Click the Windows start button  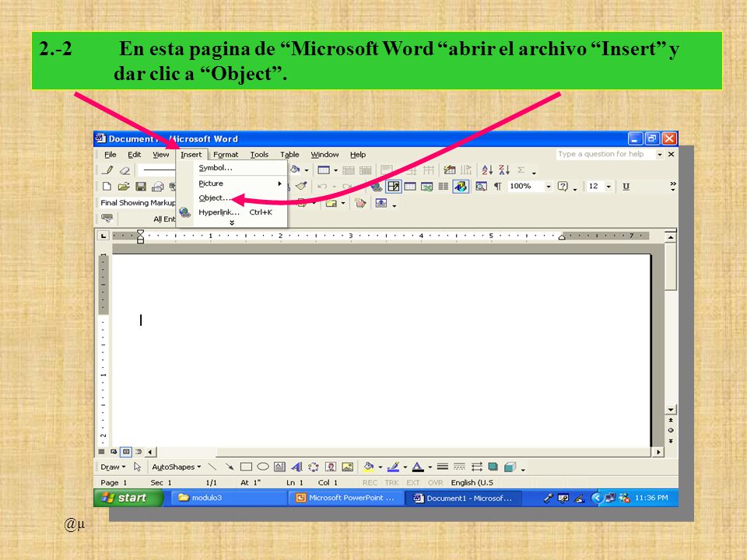coord(128,498)
